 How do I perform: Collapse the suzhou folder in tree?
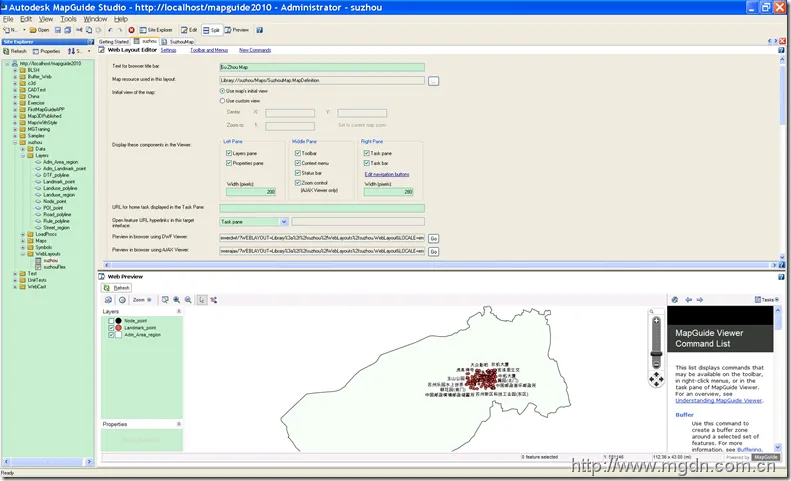click(x=15, y=143)
